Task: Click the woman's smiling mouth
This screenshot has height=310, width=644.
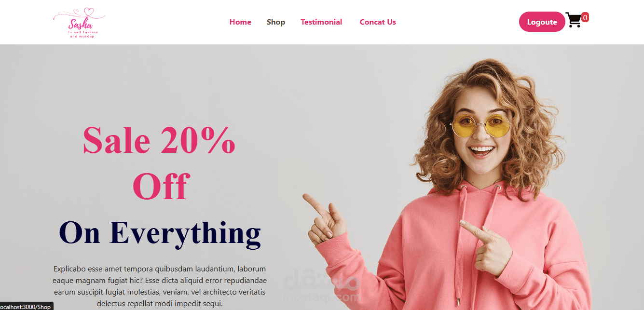Action: pyautogui.click(x=481, y=152)
